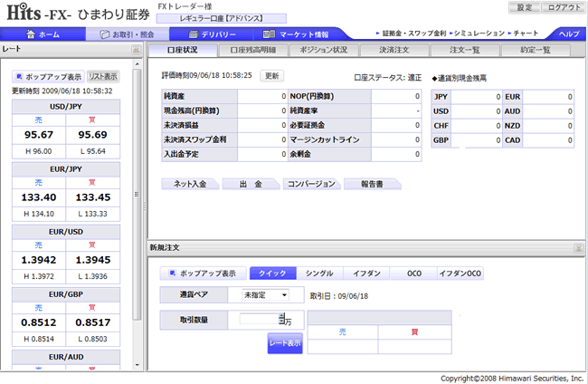Click the house icon beside ホーム

coord(31,34)
